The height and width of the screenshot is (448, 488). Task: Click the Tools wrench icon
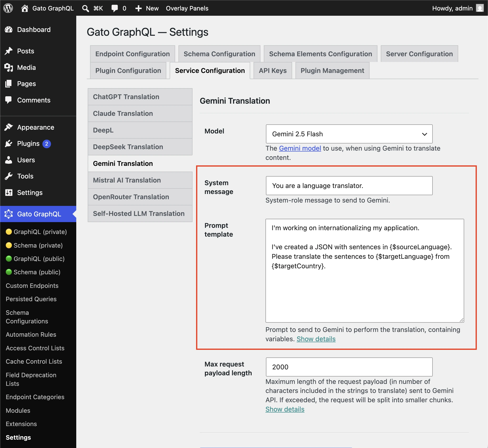9,176
